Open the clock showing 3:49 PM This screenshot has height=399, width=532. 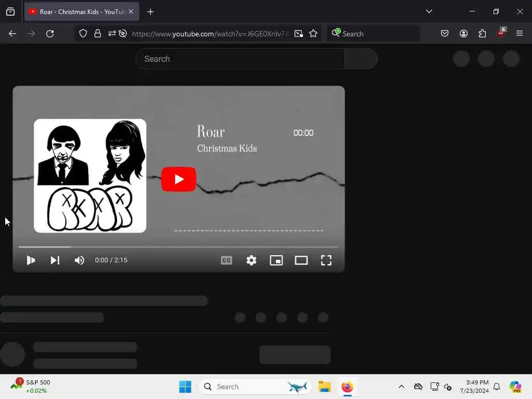(474, 387)
